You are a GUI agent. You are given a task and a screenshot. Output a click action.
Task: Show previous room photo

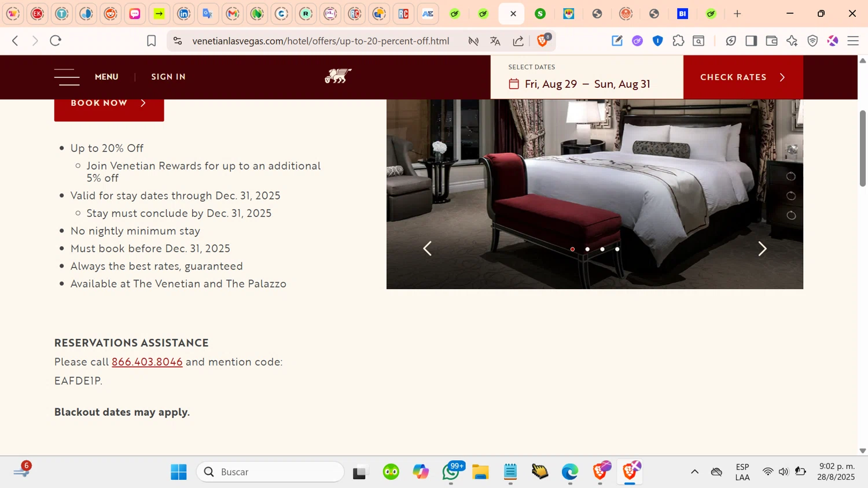(427, 249)
